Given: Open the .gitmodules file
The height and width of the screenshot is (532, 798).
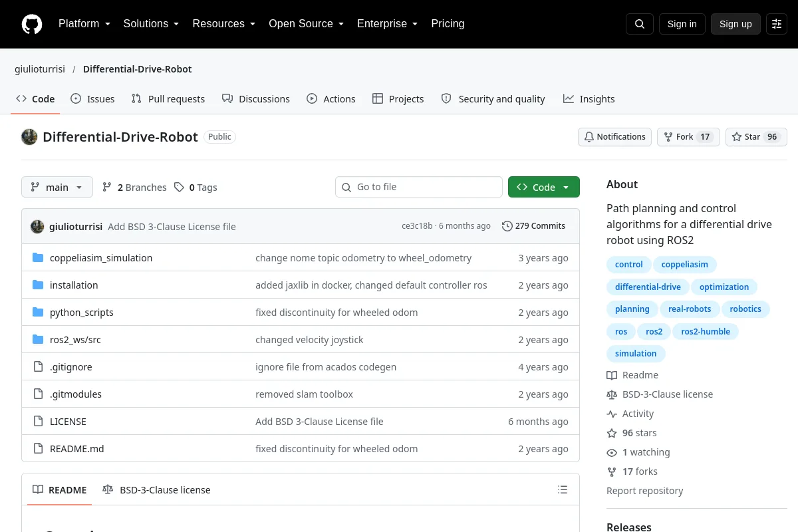Looking at the screenshot, I should click(x=76, y=394).
